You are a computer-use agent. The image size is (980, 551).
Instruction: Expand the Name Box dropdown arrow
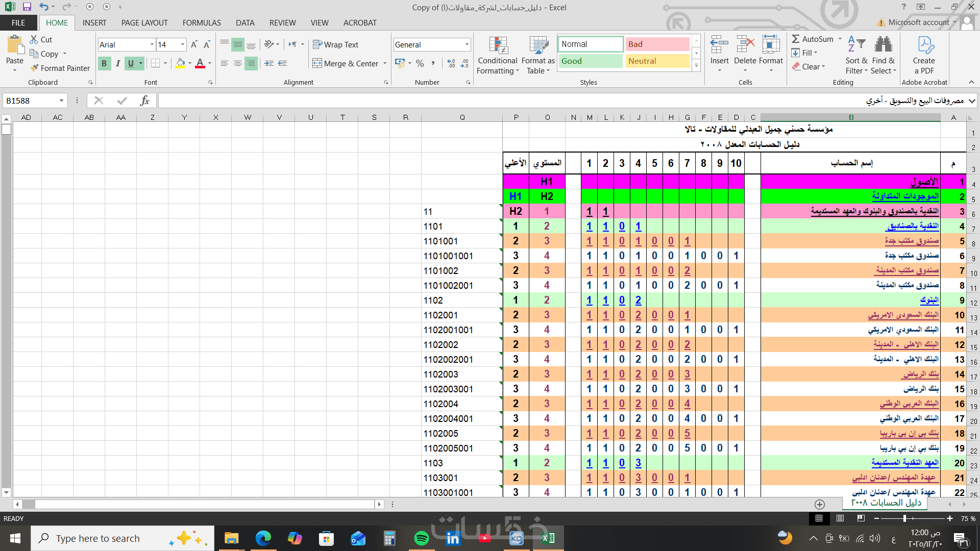(x=61, y=101)
